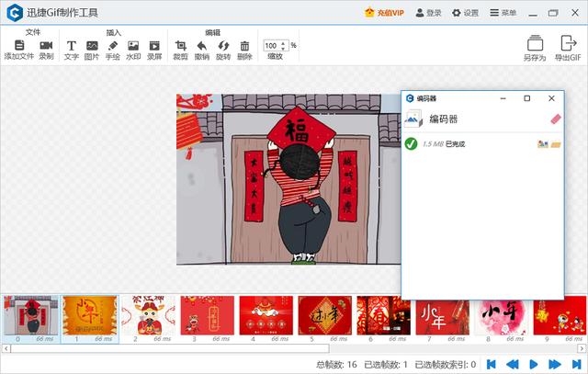
Task: Open 设置 (settings) in the title bar
Action: (x=464, y=13)
